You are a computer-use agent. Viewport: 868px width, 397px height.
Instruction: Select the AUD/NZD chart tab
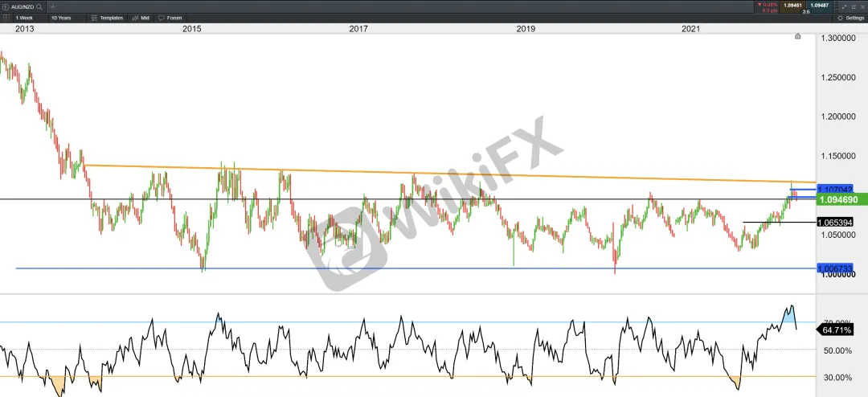point(23,7)
